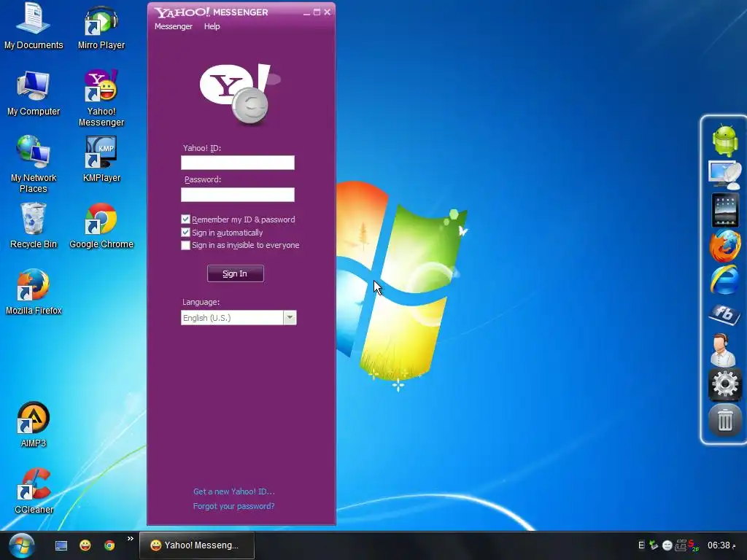
Task: Open Firefox from the right dock
Action: (x=724, y=245)
